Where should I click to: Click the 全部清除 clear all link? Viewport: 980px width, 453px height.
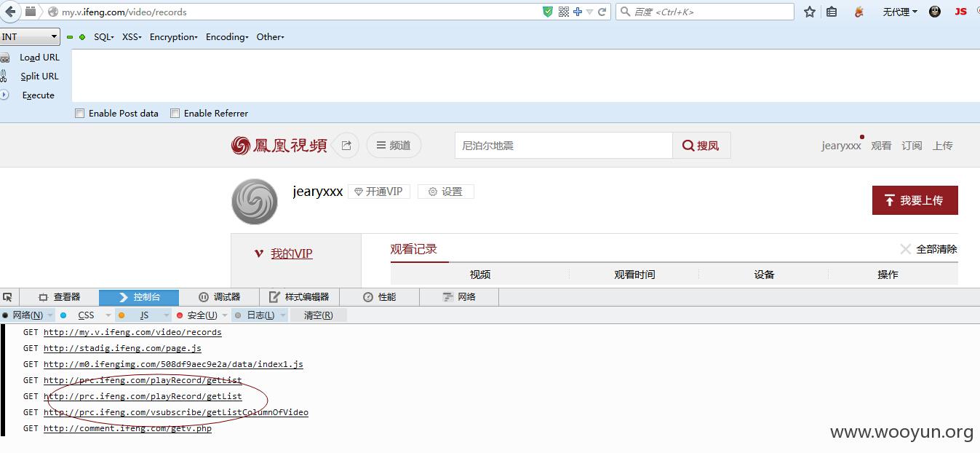(937, 249)
